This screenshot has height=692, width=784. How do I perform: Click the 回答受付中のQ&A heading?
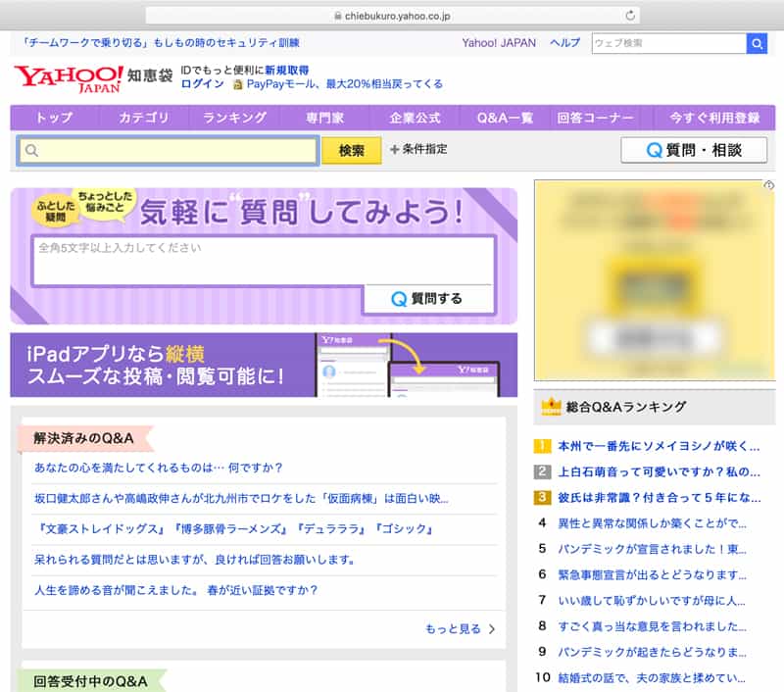click(x=90, y=681)
